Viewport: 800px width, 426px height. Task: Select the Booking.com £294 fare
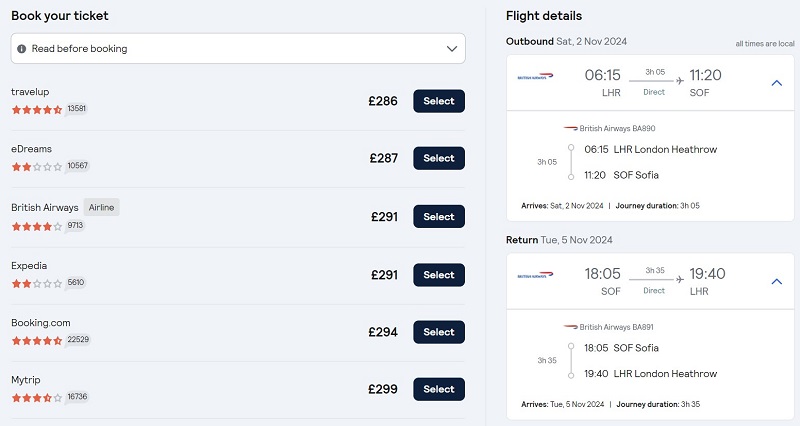coord(439,332)
